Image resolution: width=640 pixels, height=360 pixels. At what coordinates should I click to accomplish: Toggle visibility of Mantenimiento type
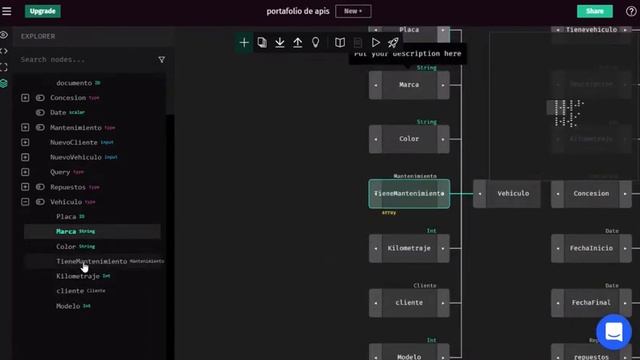coord(40,127)
